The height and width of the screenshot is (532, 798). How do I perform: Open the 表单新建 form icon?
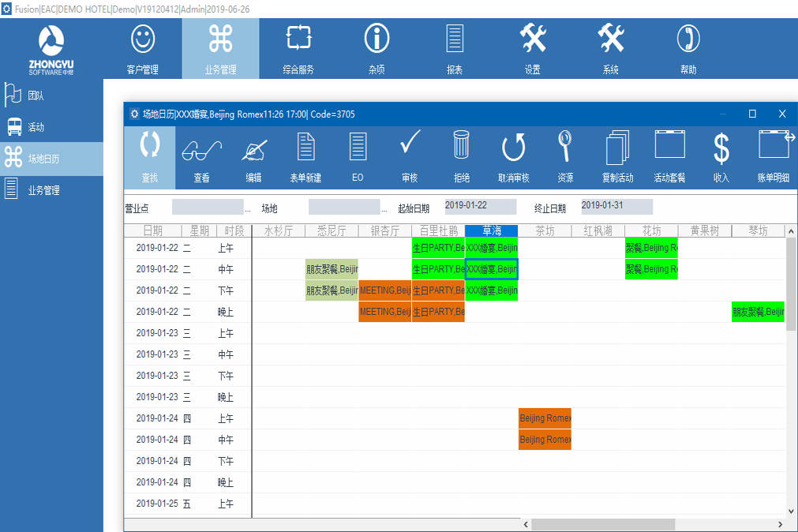click(305, 148)
